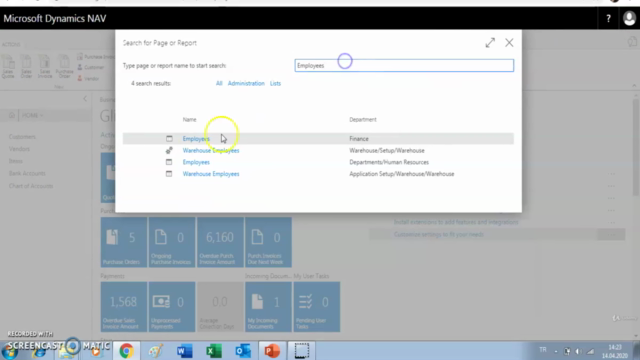The height and width of the screenshot is (360, 640).
Task: Open Microsoft Excel from the taskbar
Action: click(x=214, y=351)
